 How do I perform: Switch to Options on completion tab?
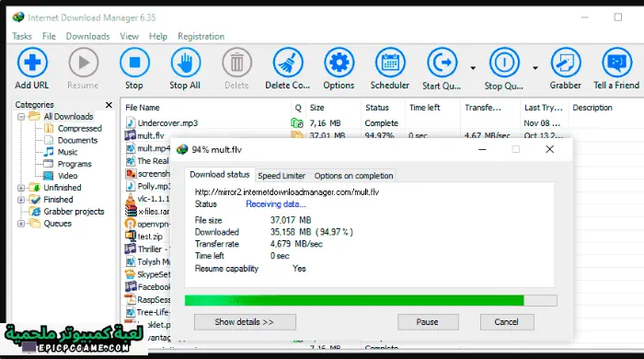coord(353,176)
